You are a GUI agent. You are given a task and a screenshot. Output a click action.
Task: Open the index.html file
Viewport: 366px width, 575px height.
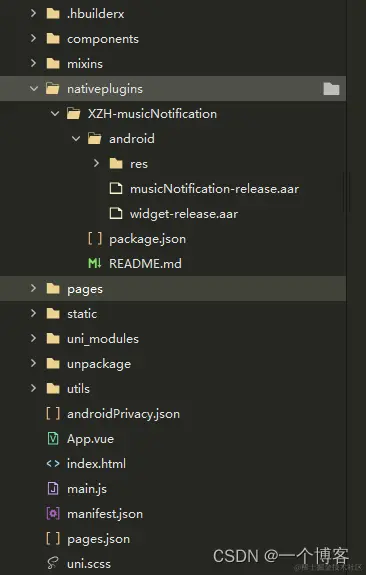pyautogui.click(x=96, y=464)
